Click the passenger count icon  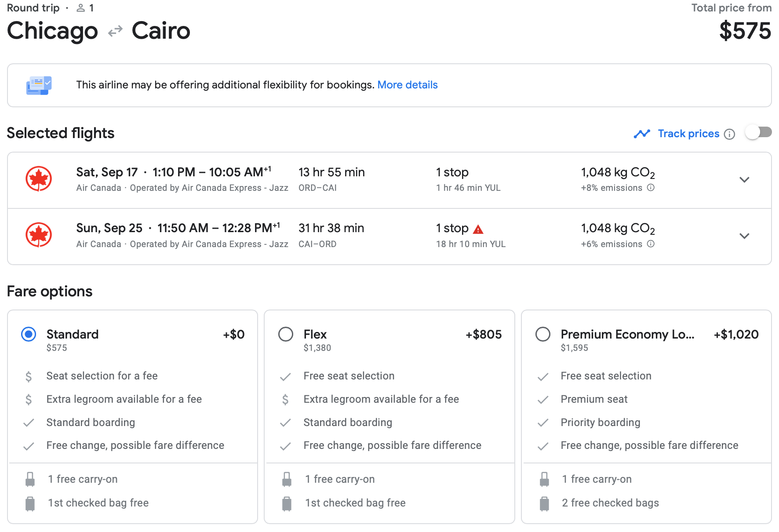pos(80,8)
